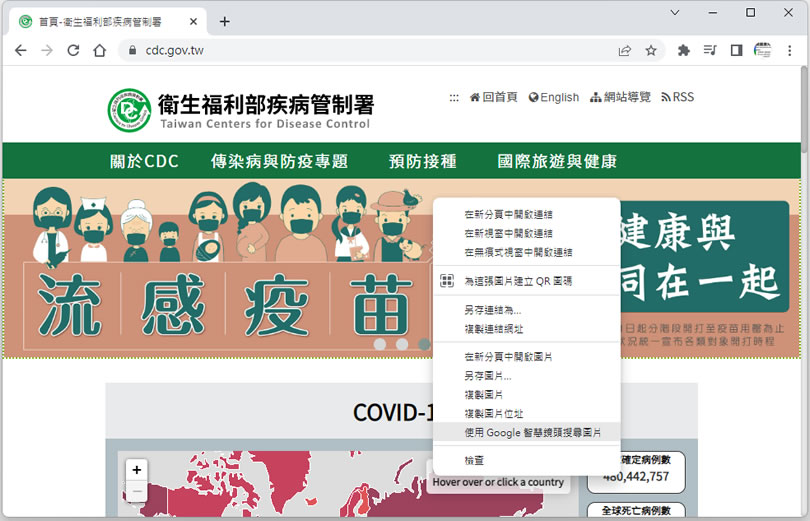The height and width of the screenshot is (521, 810).
Task: Open the tab search chevron
Action: [x=675, y=13]
